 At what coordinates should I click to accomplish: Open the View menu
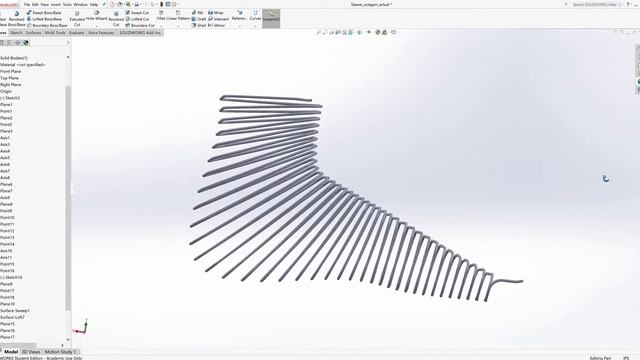tap(45, 4)
